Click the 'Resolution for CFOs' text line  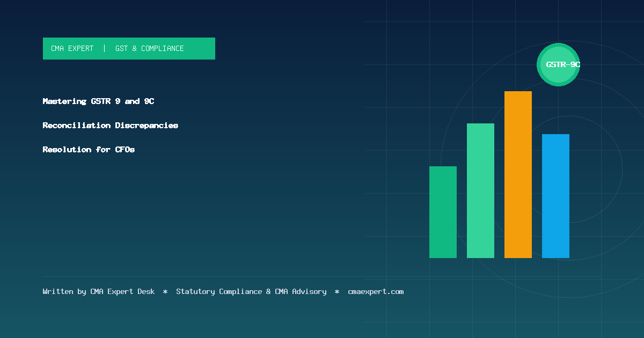click(89, 149)
